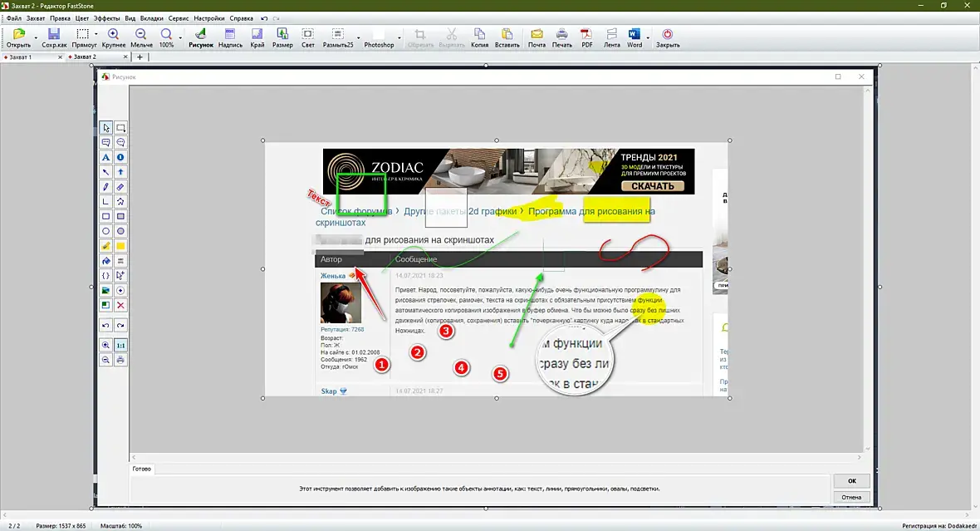Select the text tool (letter A)
The height and width of the screenshot is (531, 980).
click(x=105, y=158)
